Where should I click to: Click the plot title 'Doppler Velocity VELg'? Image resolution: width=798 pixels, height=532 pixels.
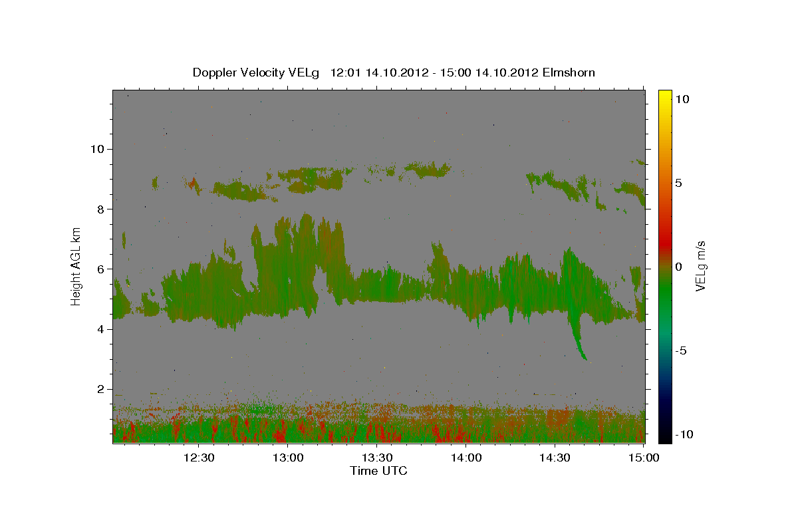coord(256,72)
